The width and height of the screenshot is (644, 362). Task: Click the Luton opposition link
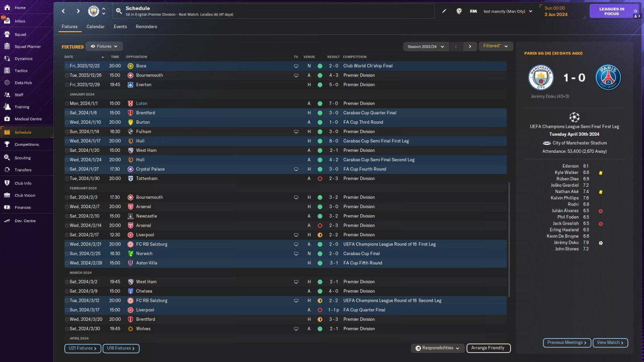point(141,104)
